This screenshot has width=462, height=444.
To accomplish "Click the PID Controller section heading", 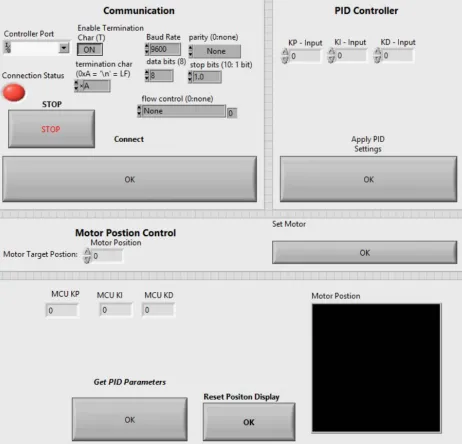I will 366,11.
